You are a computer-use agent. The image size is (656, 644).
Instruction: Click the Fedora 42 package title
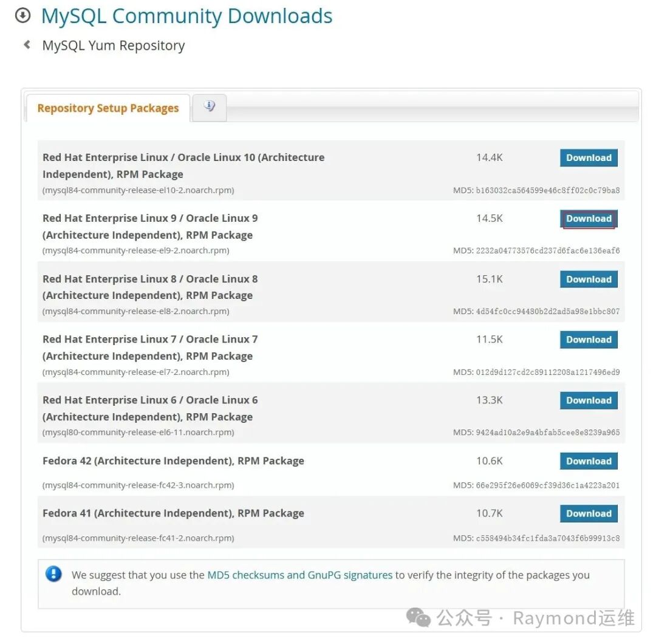(x=173, y=461)
